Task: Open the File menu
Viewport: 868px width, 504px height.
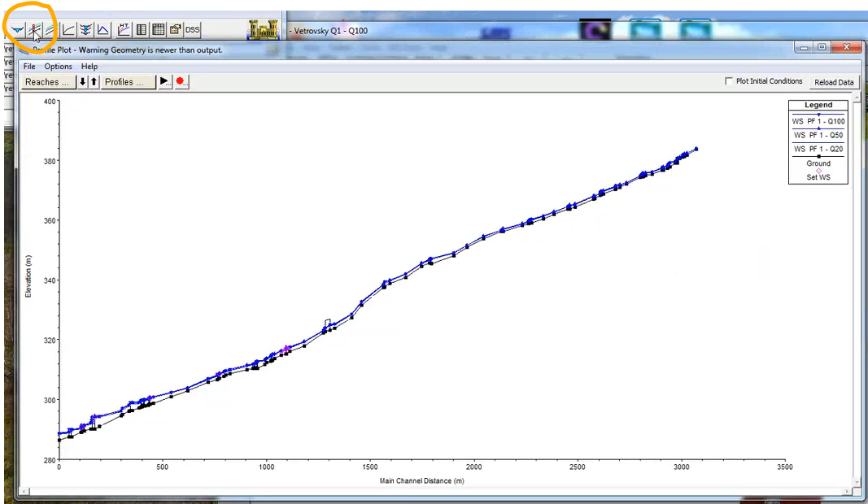Action: tap(29, 67)
